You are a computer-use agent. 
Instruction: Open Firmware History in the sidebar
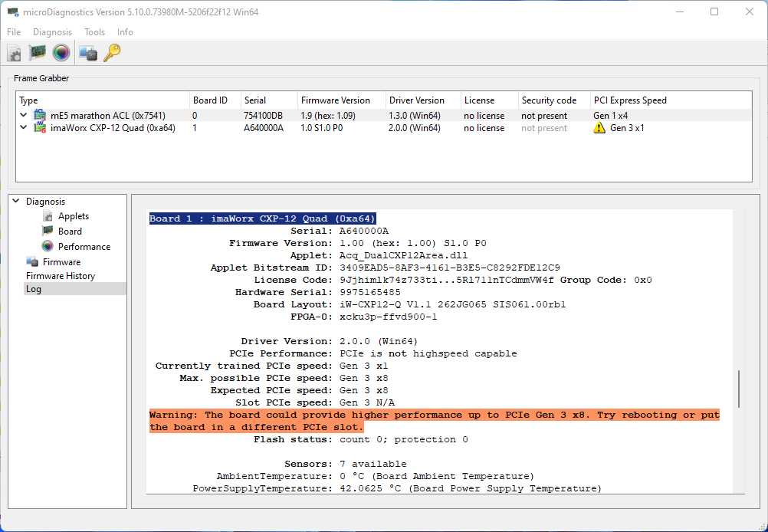(x=61, y=276)
